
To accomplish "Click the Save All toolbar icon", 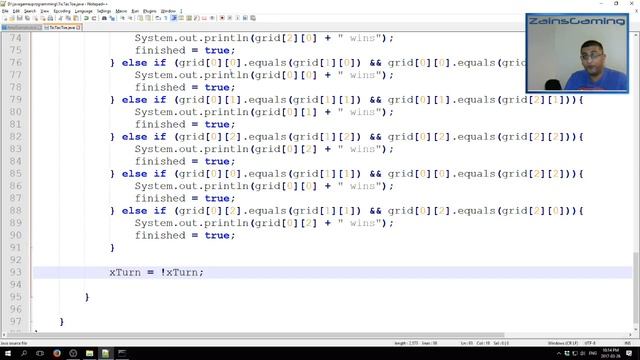I will point(27,18).
